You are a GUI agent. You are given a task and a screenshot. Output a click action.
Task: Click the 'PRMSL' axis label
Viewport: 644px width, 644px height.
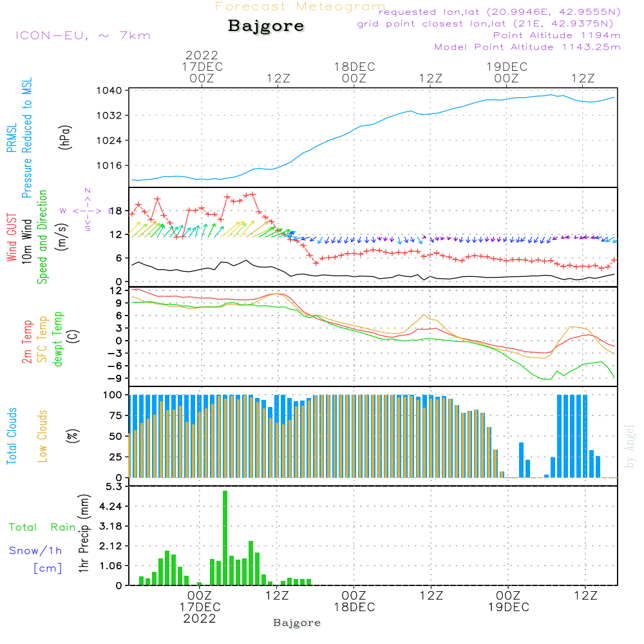(x=12, y=138)
